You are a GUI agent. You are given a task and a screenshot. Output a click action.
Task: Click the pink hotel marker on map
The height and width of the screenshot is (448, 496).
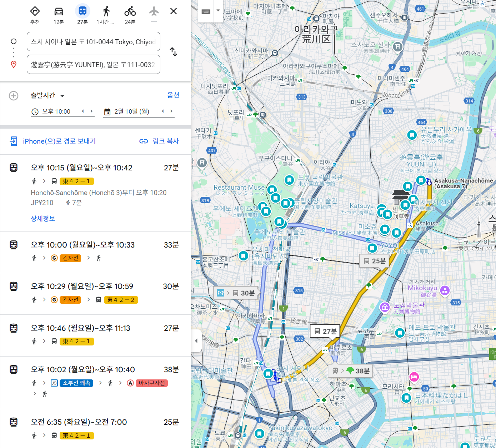pos(414,376)
